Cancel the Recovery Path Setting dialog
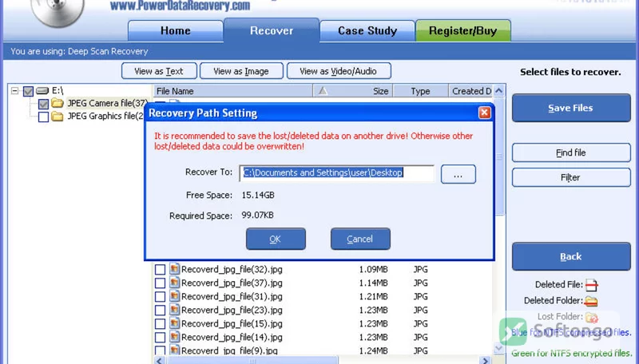 pyautogui.click(x=360, y=239)
